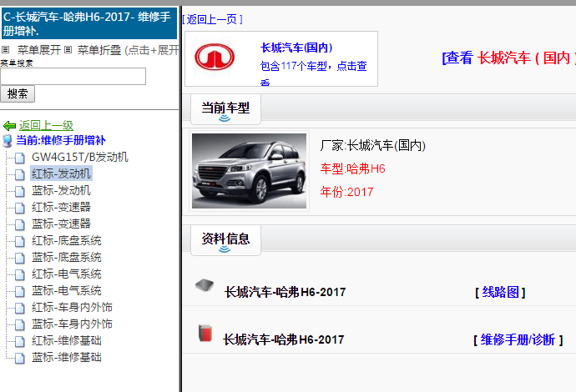
Task: Click the 搜索 button
Action: [x=18, y=94]
